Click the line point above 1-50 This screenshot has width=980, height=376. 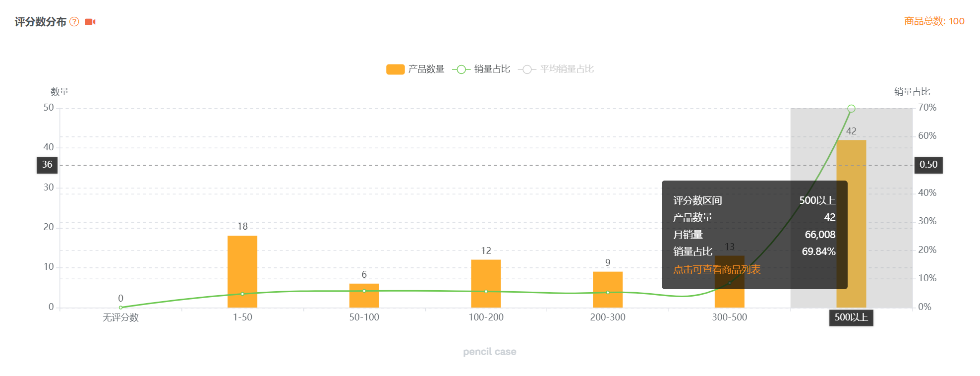pyautogui.click(x=242, y=294)
